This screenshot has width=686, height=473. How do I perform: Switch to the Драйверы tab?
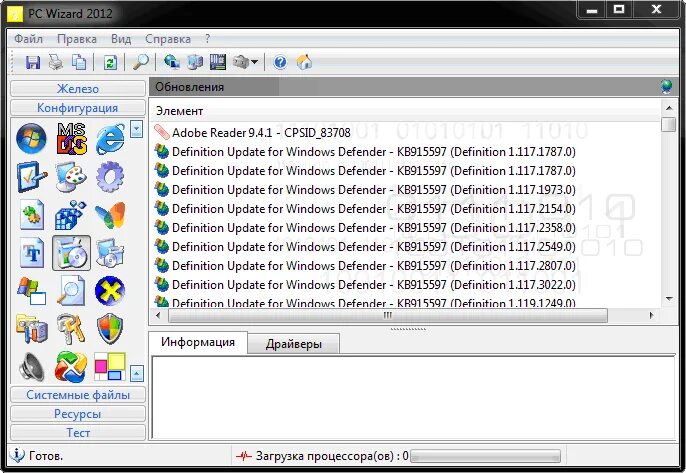click(294, 344)
